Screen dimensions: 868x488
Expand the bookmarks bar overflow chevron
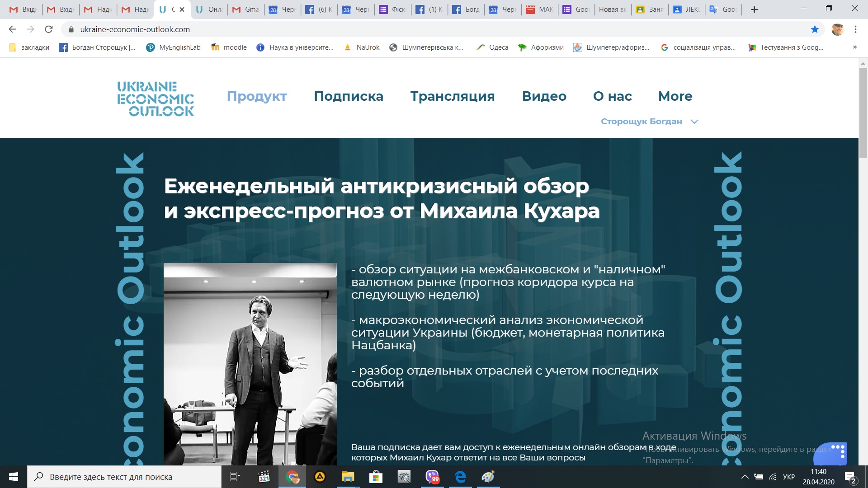[854, 47]
